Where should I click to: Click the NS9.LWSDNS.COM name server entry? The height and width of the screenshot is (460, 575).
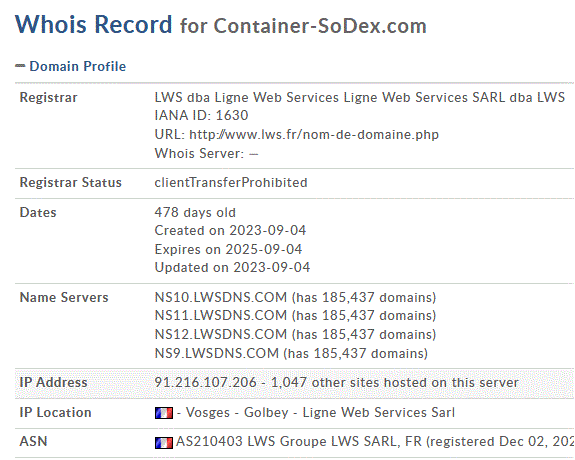(x=291, y=354)
